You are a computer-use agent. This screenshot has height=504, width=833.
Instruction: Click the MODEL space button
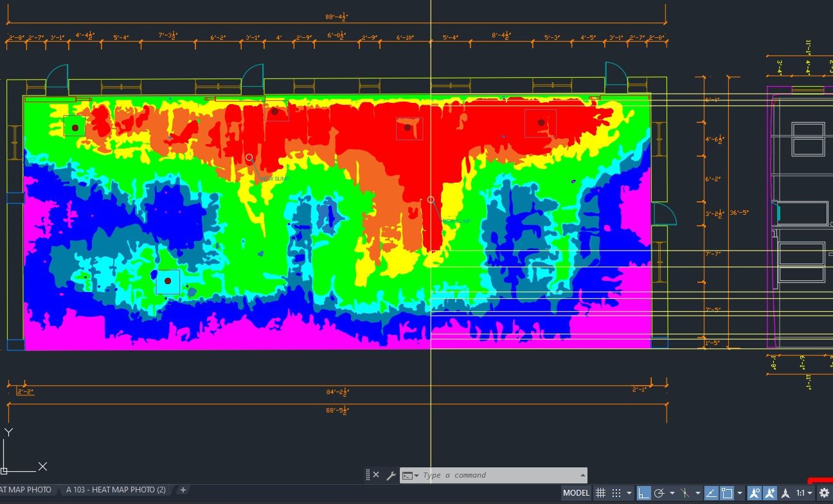[x=576, y=493]
